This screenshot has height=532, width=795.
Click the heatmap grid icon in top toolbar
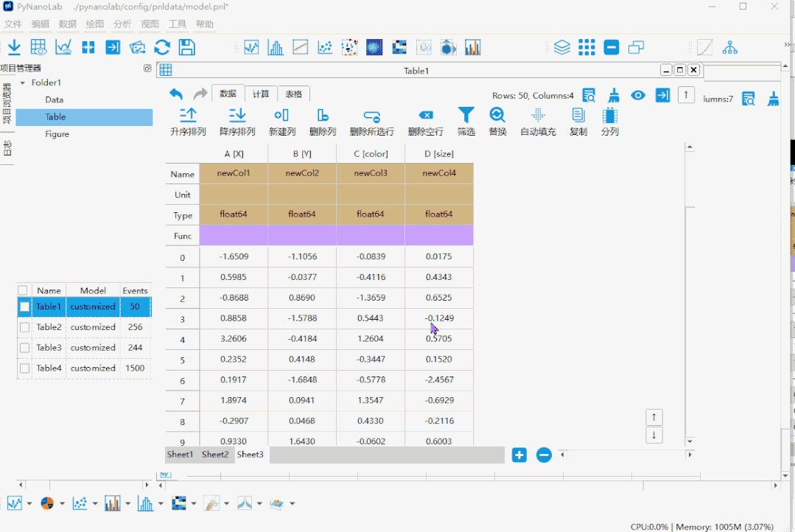[x=399, y=47]
